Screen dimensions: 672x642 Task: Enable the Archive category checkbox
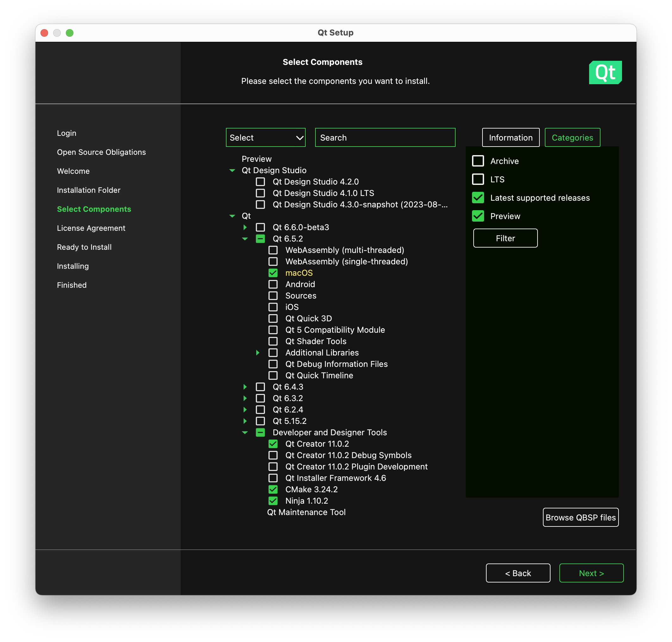pos(478,161)
